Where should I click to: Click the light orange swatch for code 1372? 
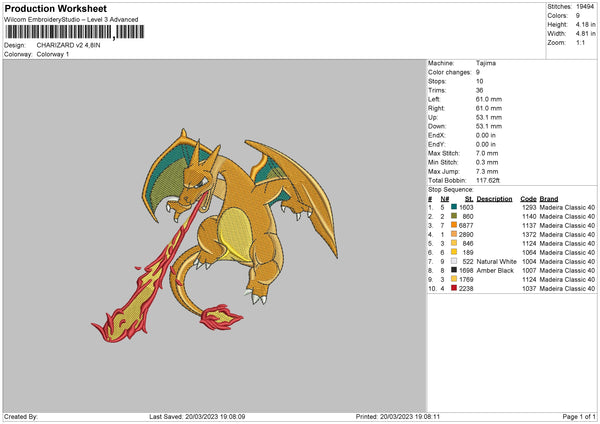click(454, 234)
